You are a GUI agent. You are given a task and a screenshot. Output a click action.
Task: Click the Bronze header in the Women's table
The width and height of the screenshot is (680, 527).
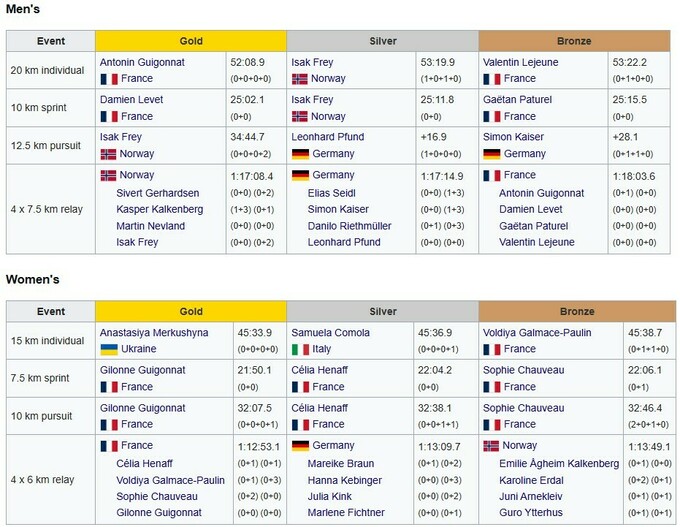click(x=576, y=311)
